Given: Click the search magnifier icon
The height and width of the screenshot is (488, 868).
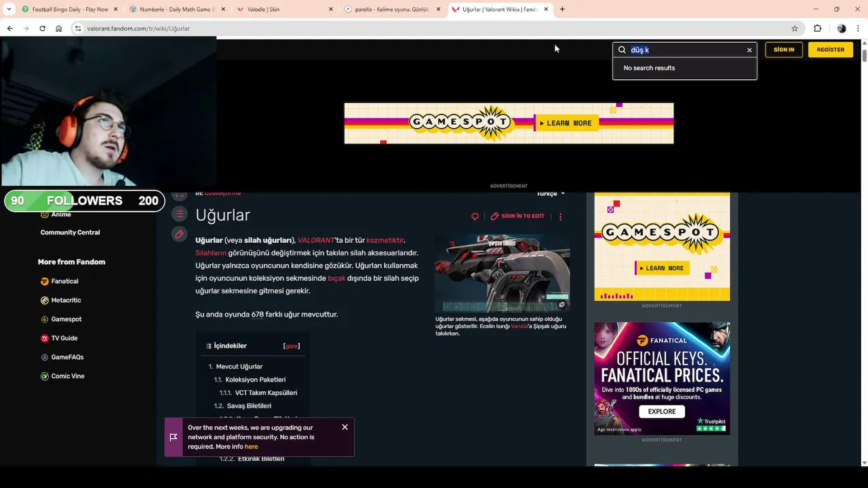Looking at the screenshot, I should coord(622,49).
